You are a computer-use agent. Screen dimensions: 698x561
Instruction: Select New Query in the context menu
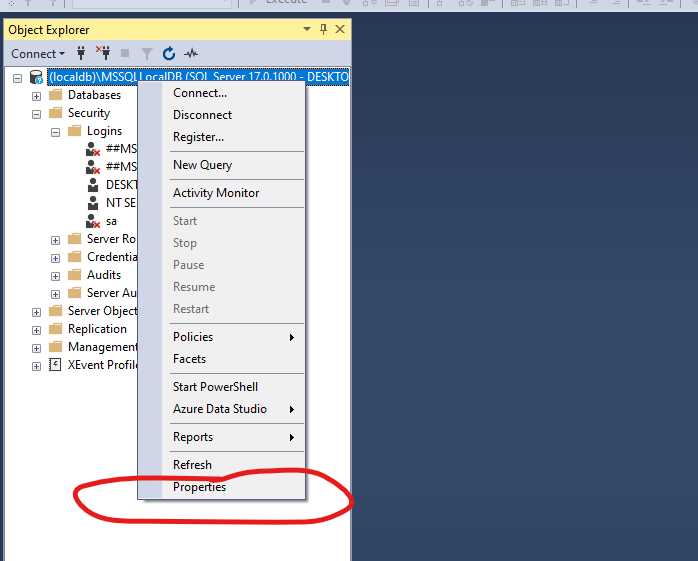[202, 165]
